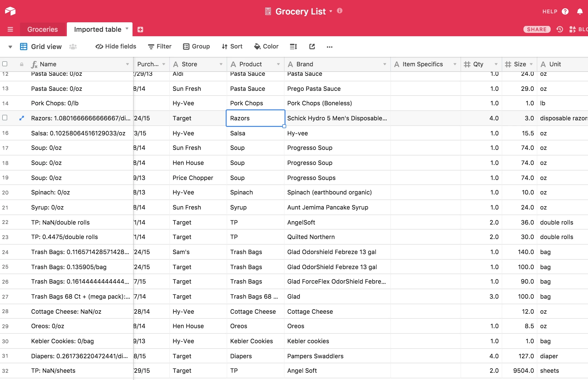Open Qty column dropdown arrow
This screenshot has height=380, width=588.
[x=496, y=64]
